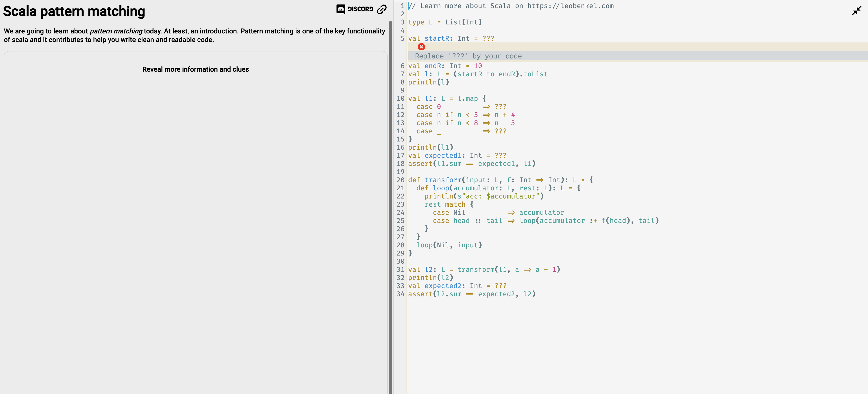This screenshot has height=394, width=868.
Task: Click the '???' of expected2 on line 33
Action: [x=500, y=286]
